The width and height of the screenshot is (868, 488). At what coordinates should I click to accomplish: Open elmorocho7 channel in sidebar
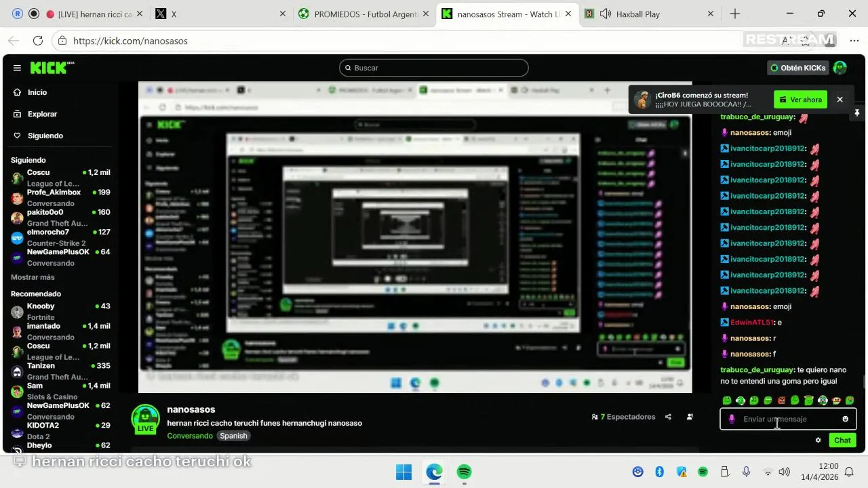pyautogui.click(x=60, y=237)
